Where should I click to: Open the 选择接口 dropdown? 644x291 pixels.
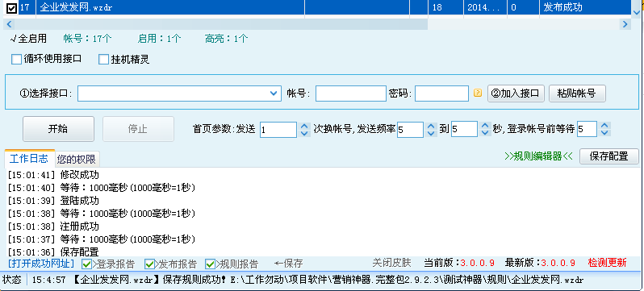coord(274,94)
